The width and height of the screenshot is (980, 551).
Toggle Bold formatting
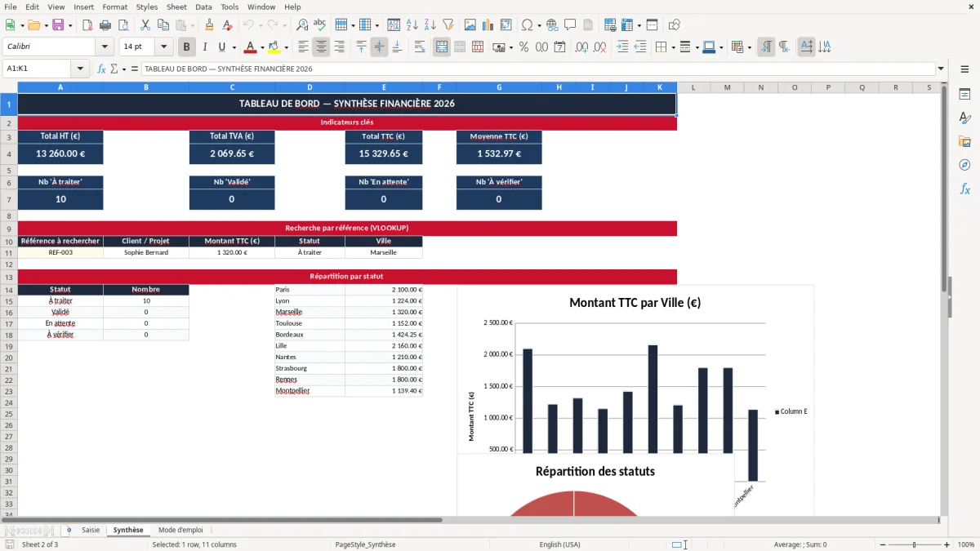click(187, 47)
